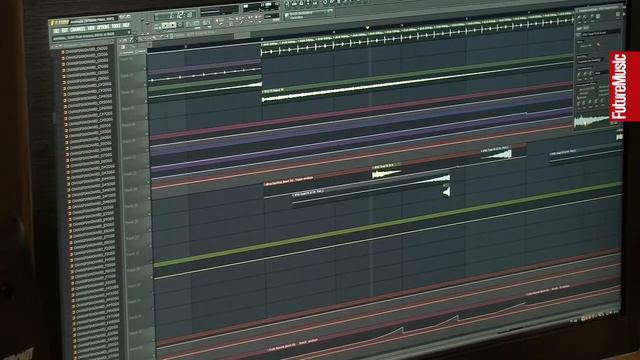Click the orange playhead marker on ruler
Image resolution: width=640 pixels, height=360 pixels.
pyautogui.click(x=367, y=28)
